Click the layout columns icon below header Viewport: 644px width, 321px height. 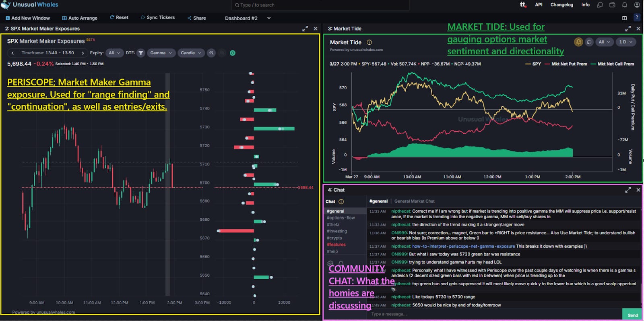(624, 18)
